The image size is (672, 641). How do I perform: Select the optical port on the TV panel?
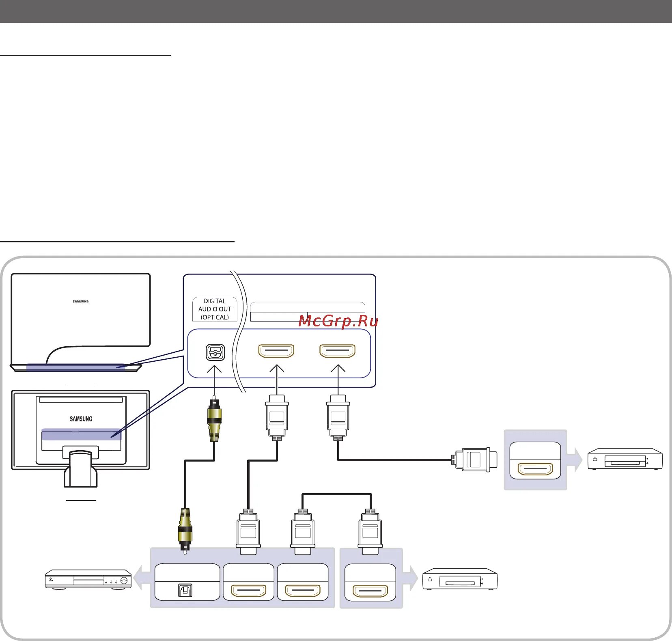(215, 352)
